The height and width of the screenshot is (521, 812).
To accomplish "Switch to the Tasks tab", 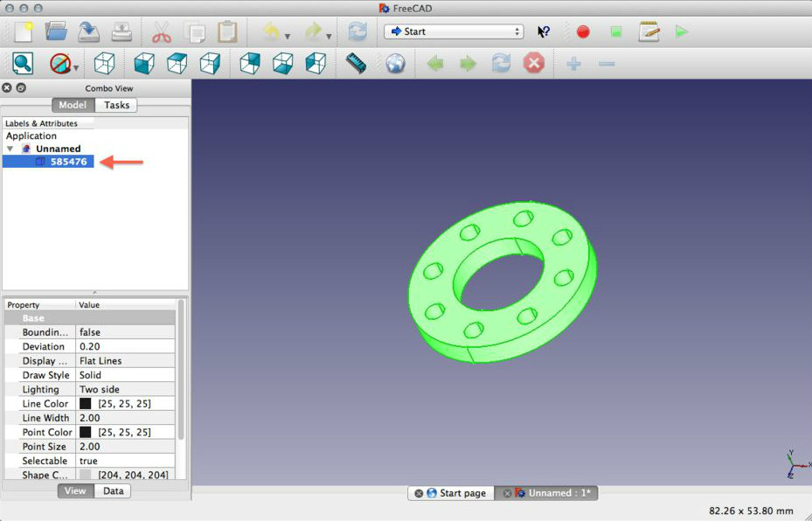I will [116, 105].
